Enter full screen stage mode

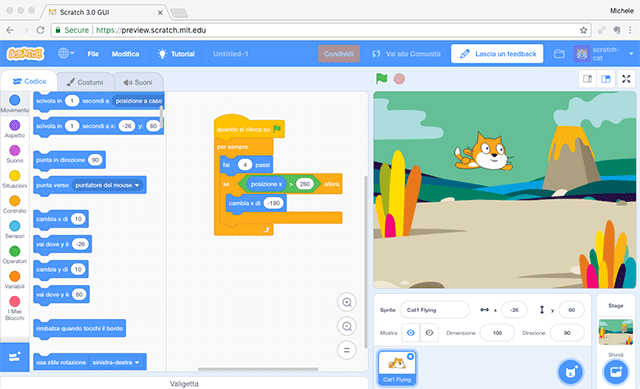626,79
